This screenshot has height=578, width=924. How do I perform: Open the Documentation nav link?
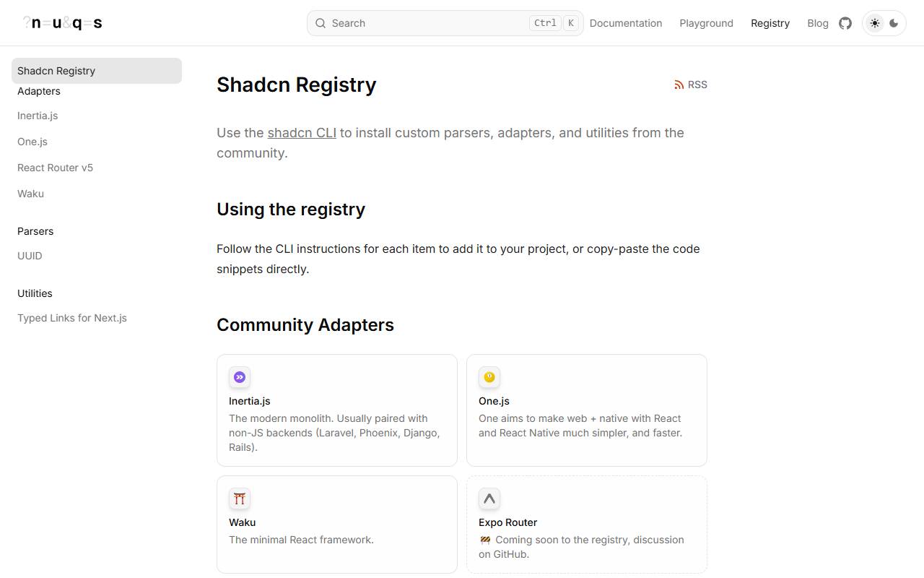[626, 23]
